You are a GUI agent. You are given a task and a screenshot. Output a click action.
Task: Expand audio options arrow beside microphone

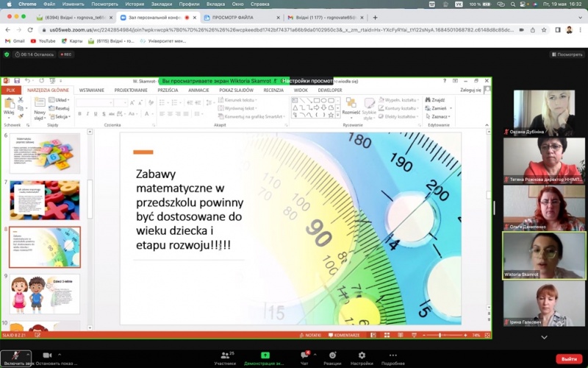pos(29,354)
